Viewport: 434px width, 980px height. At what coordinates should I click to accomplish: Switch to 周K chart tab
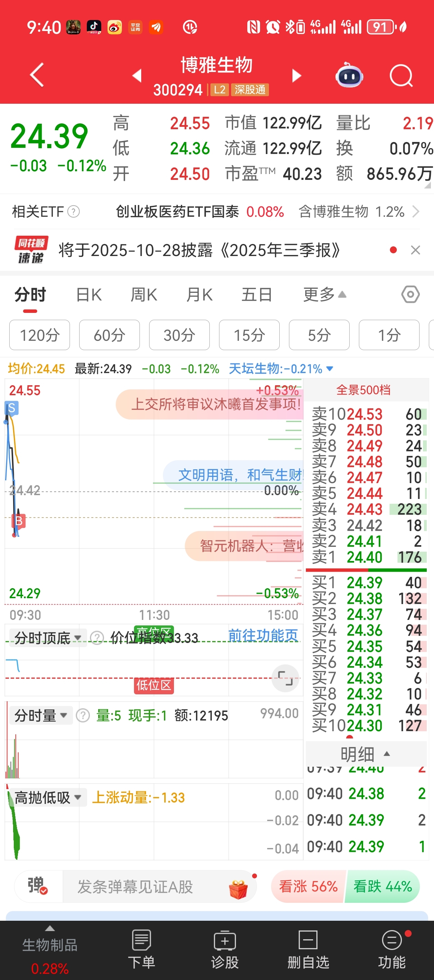(x=144, y=295)
